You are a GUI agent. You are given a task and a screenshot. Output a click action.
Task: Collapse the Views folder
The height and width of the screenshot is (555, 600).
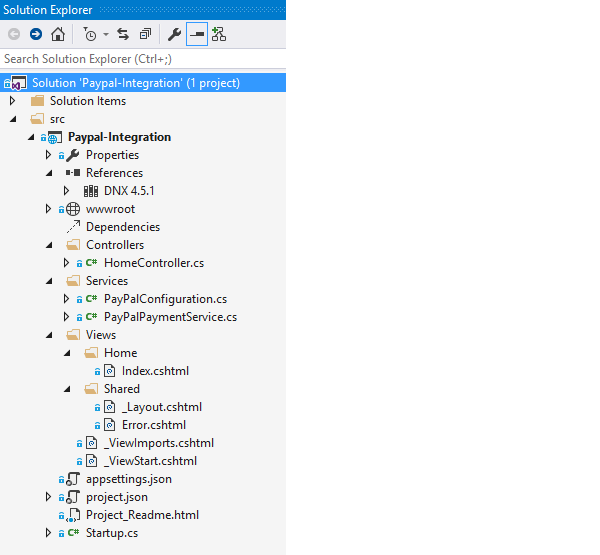(x=49, y=335)
